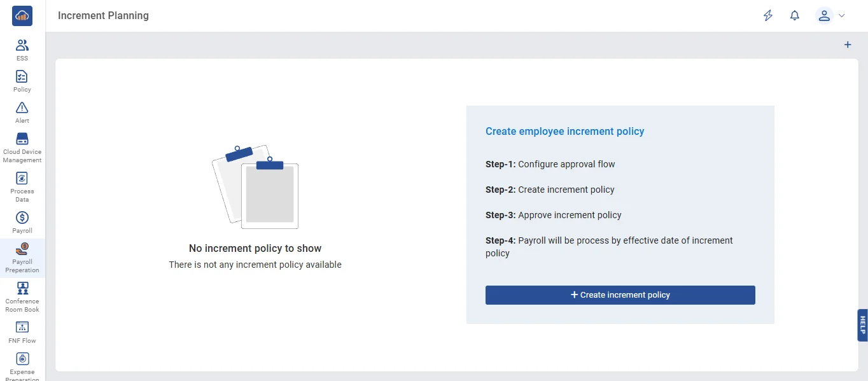This screenshot has height=381, width=868.
Task: Open the HELP side tab
Action: pyautogui.click(x=862, y=325)
